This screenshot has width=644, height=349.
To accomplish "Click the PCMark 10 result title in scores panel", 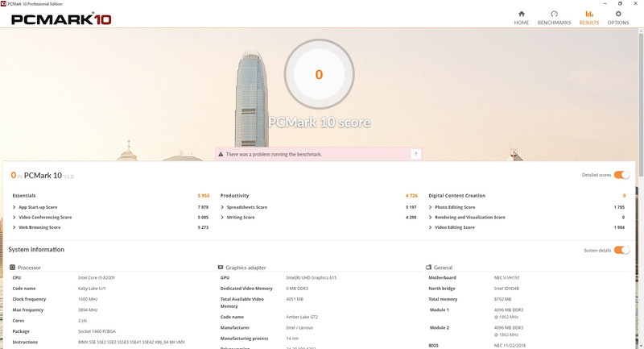I will (x=43, y=176).
